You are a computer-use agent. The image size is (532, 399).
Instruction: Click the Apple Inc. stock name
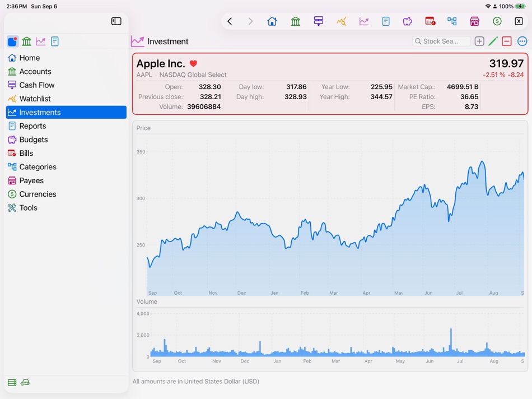[161, 63]
